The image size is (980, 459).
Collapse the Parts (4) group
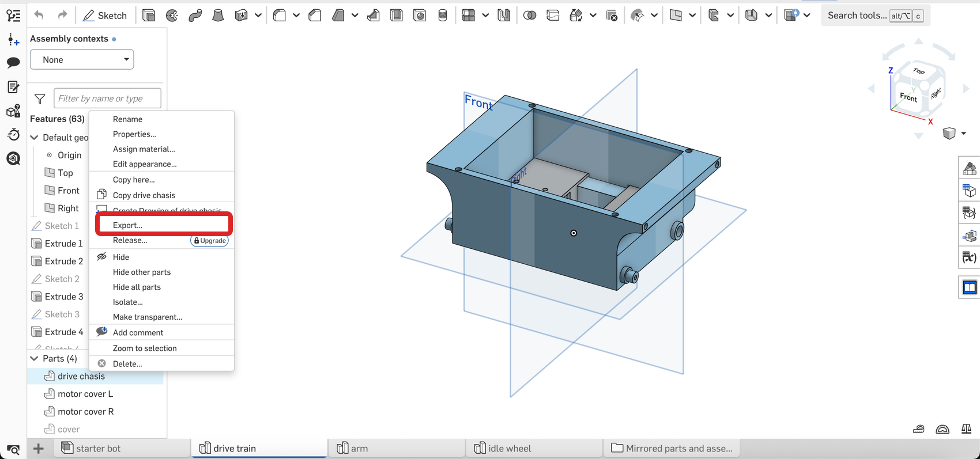(35, 359)
